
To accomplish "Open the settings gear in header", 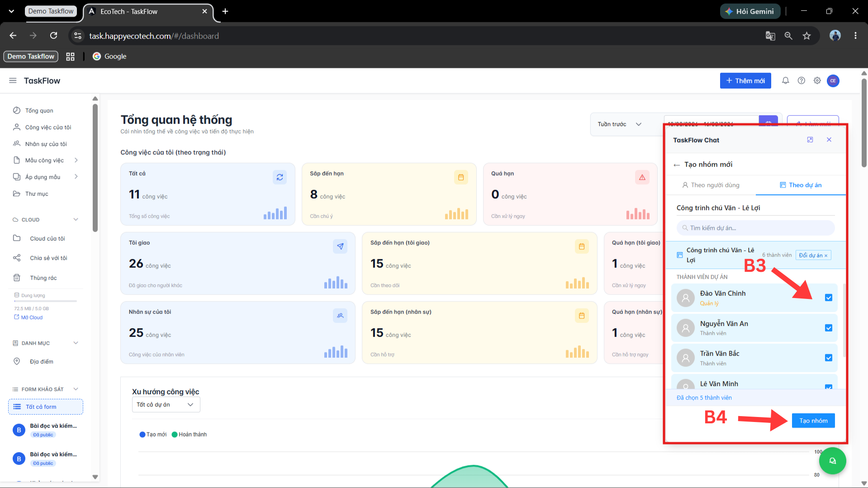I will [817, 81].
